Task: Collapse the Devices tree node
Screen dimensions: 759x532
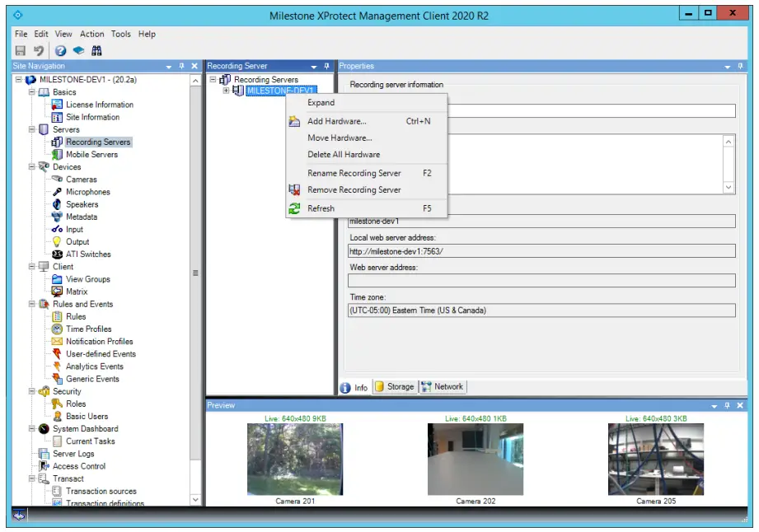Action: click(32, 167)
